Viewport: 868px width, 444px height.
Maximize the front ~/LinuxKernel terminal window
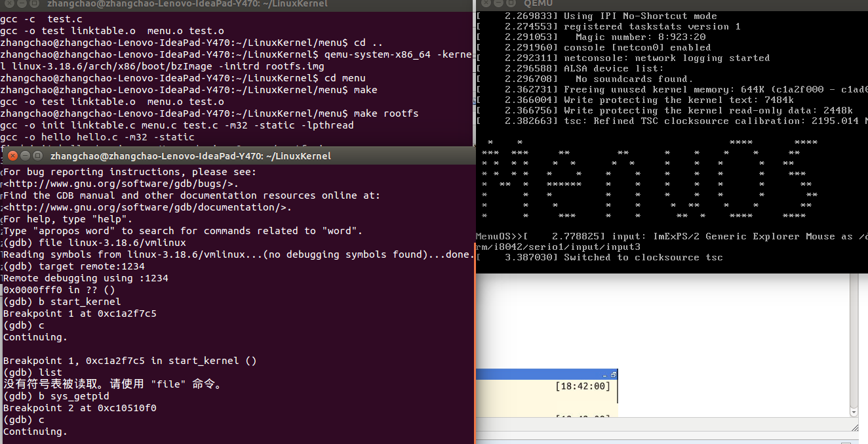click(37, 155)
